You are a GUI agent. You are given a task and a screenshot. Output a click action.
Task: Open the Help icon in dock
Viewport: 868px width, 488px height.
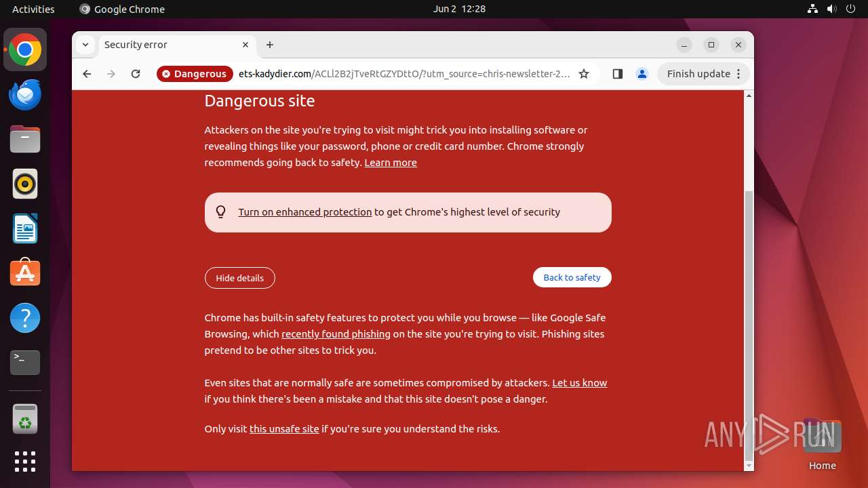click(x=25, y=318)
